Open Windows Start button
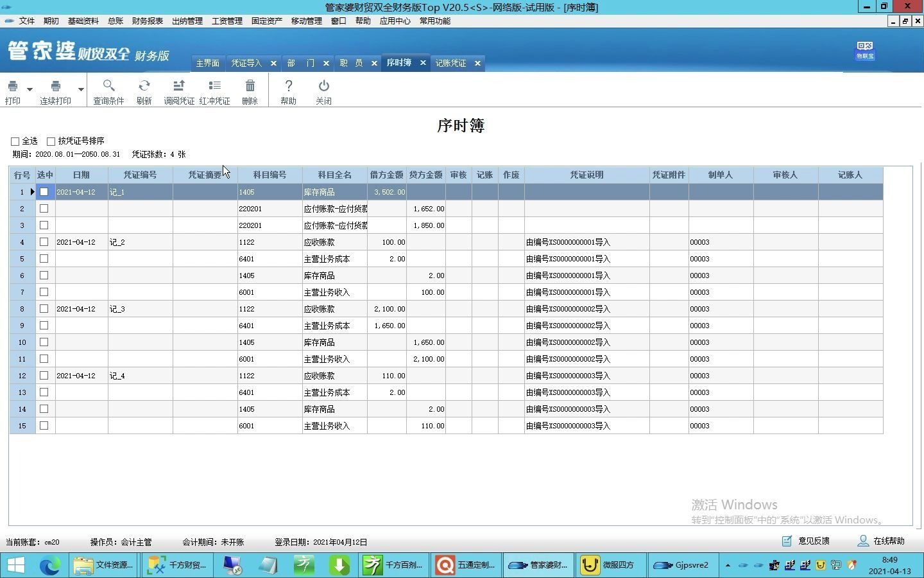The image size is (924, 578). [15, 565]
